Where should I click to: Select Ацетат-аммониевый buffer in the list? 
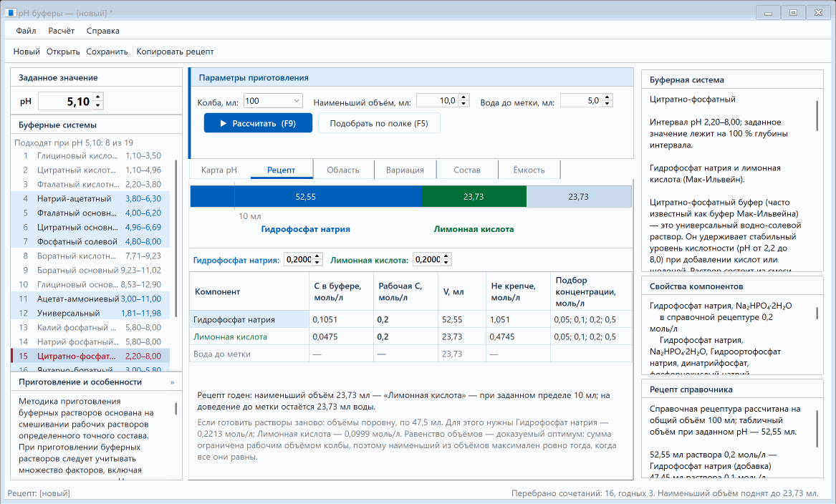tap(91, 299)
